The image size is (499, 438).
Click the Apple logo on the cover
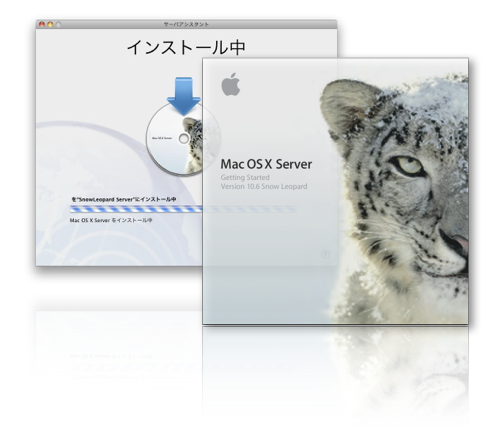[231, 84]
